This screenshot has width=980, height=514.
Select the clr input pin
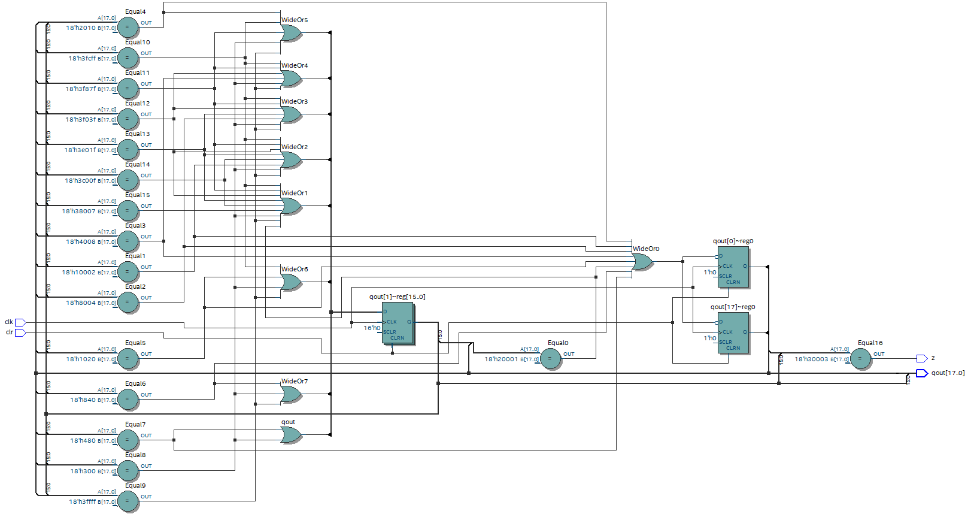pyautogui.click(x=20, y=332)
